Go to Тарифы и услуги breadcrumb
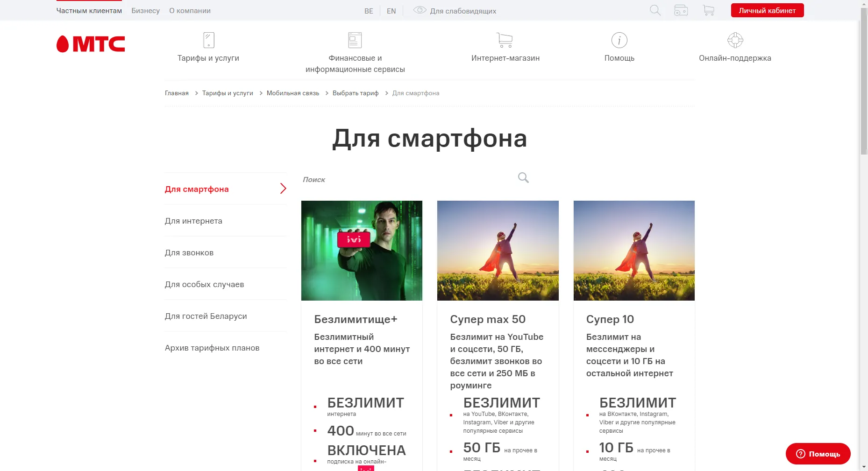Viewport: 868px width, 471px height. (228, 93)
